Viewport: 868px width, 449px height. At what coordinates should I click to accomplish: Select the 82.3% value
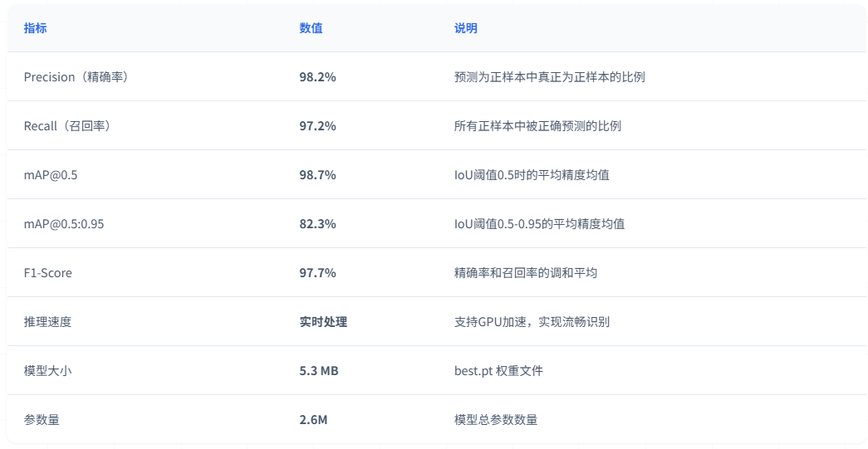pos(318,224)
